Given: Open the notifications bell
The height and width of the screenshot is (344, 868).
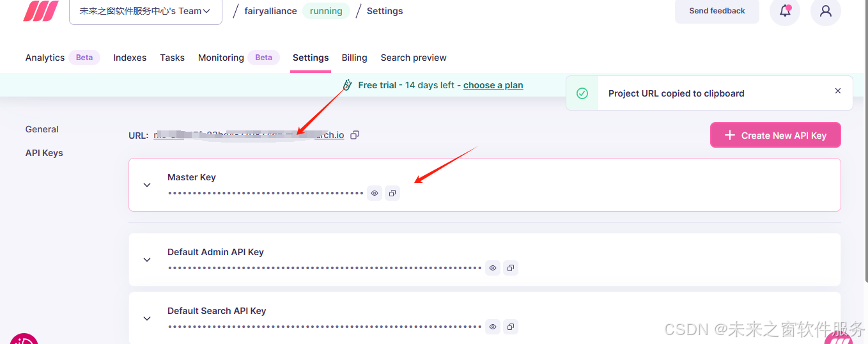Looking at the screenshot, I should coord(785,11).
